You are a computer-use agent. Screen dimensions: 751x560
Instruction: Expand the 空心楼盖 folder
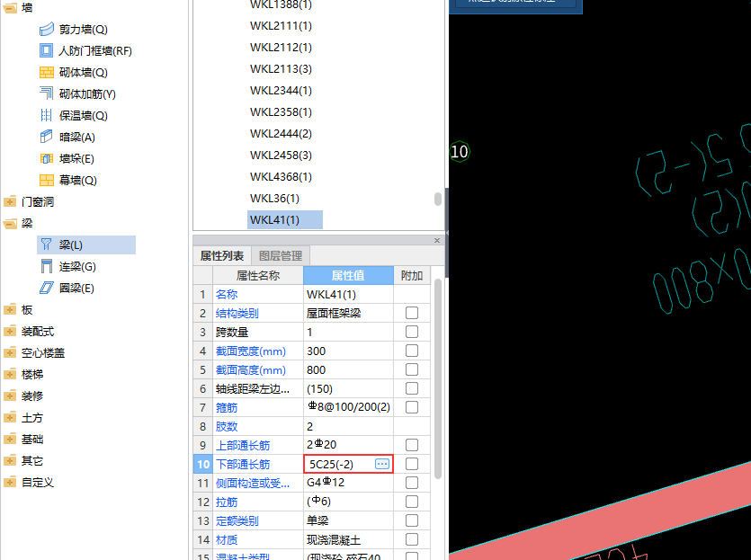[x=10, y=352]
